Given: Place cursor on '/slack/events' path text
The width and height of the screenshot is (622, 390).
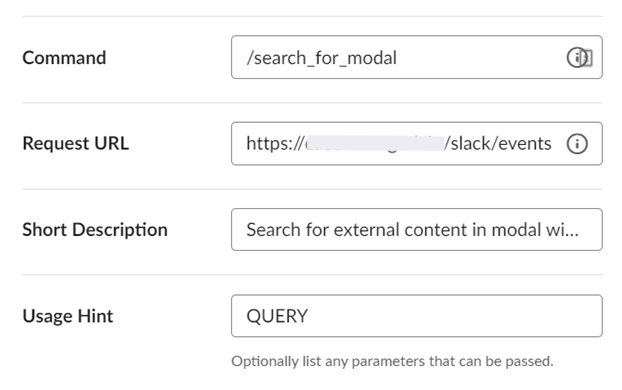Looking at the screenshot, I should click(x=497, y=144).
